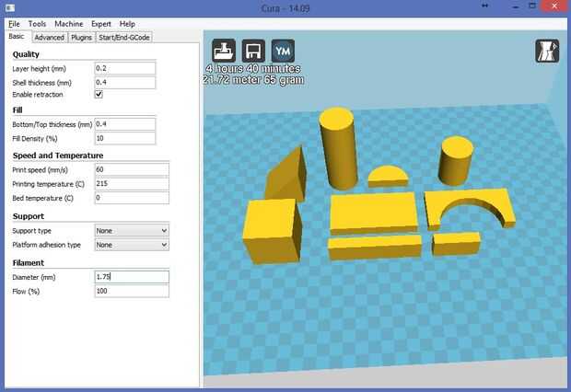Screen dimensions: 571x392
Task: Open the View mode icon at top right
Action: (547, 51)
